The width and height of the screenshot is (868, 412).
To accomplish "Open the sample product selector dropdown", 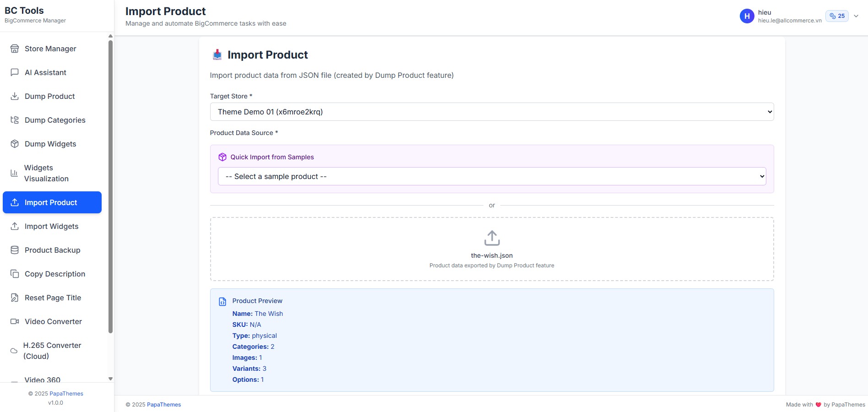I will (491, 176).
